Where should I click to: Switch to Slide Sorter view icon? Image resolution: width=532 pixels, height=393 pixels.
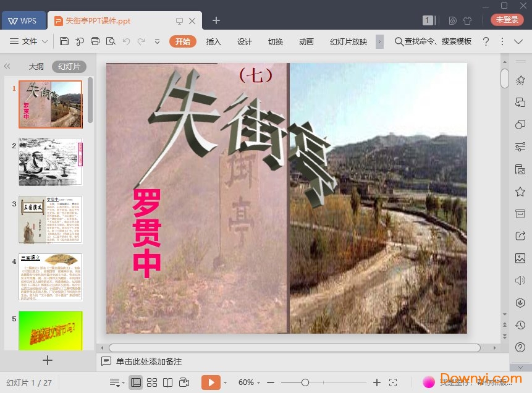152,382
